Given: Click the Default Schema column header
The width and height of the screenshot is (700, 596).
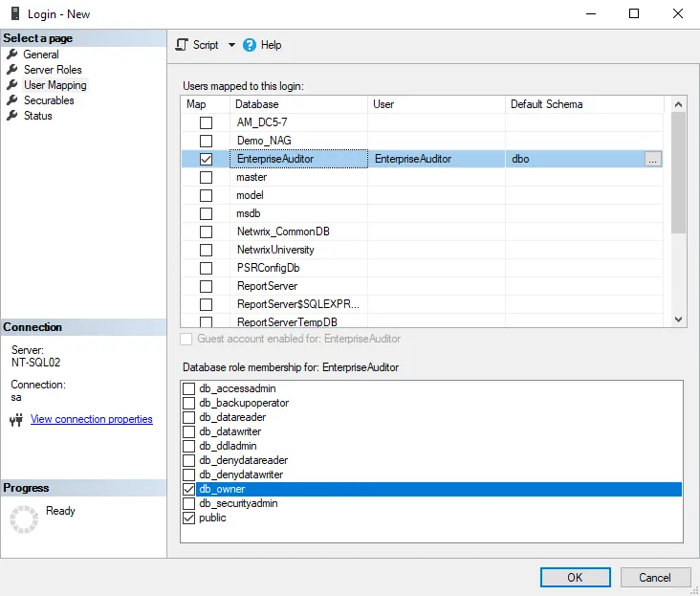Looking at the screenshot, I should pos(585,104).
